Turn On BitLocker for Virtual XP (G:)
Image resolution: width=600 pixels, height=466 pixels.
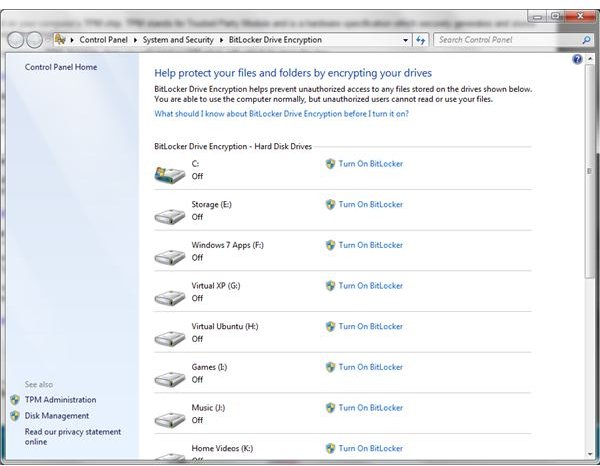[370, 285]
